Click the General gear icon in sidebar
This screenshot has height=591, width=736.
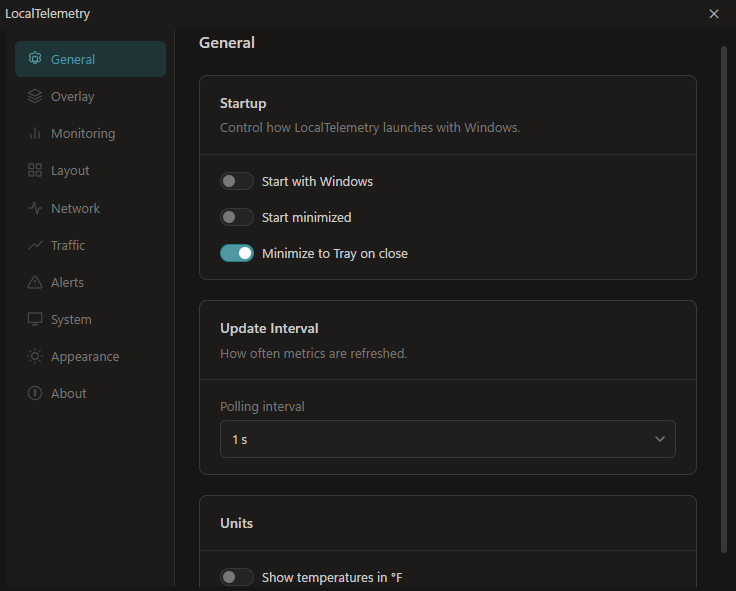click(35, 59)
